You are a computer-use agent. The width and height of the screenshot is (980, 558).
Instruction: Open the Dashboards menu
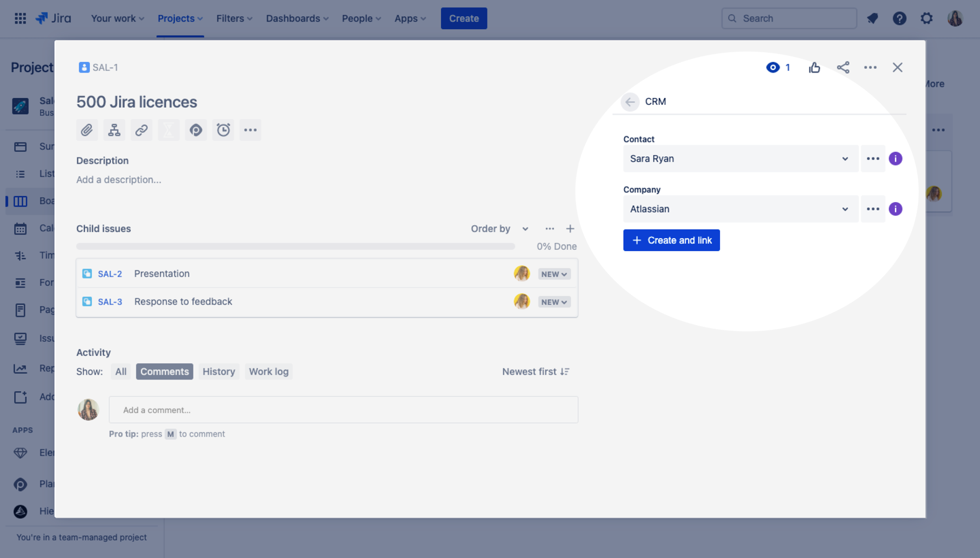coord(297,19)
